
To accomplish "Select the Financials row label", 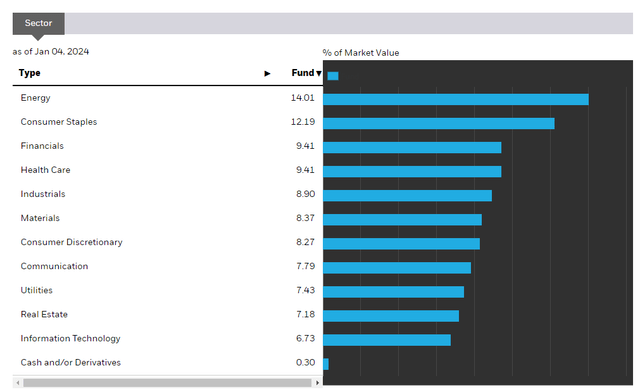I will point(42,146).
